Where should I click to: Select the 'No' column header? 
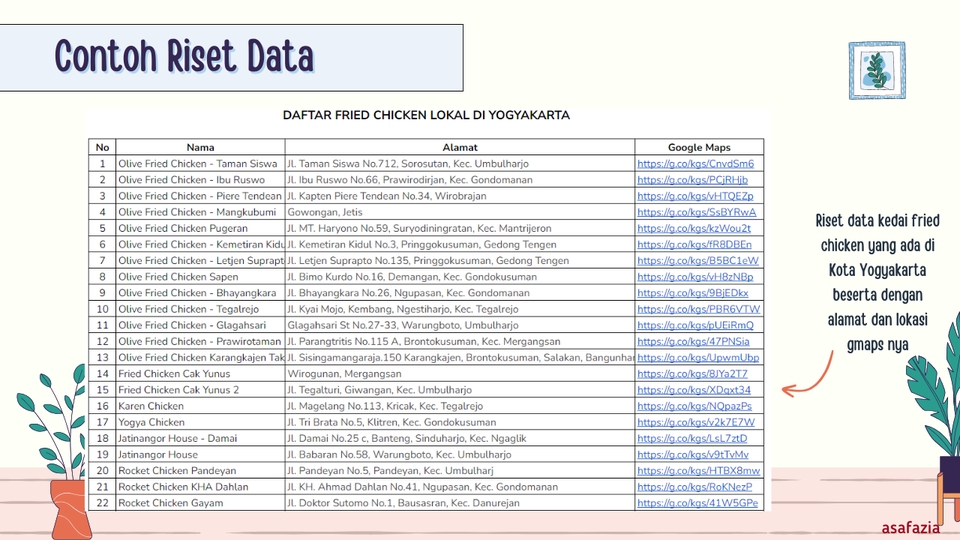(x=102, y=148)
